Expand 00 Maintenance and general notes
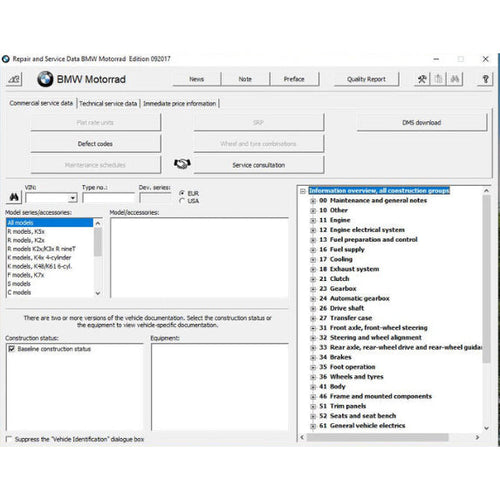The image size is (500, 500). pos(313,201)
